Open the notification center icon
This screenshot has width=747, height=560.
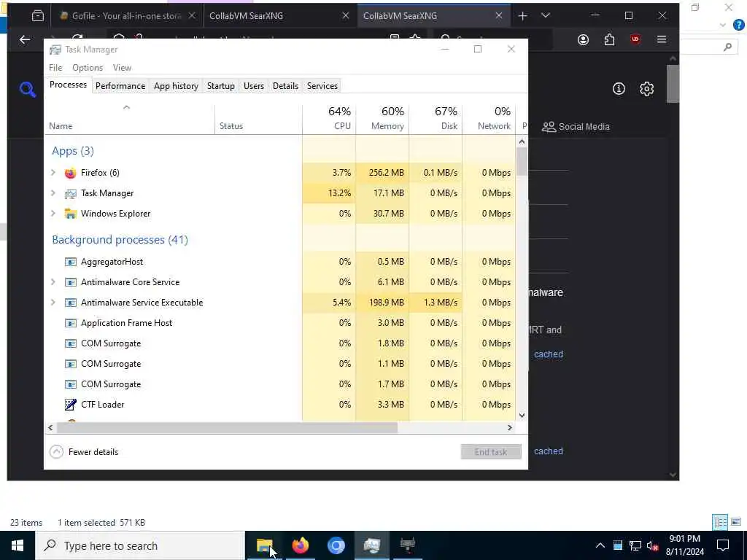click(x=723, y=545)
